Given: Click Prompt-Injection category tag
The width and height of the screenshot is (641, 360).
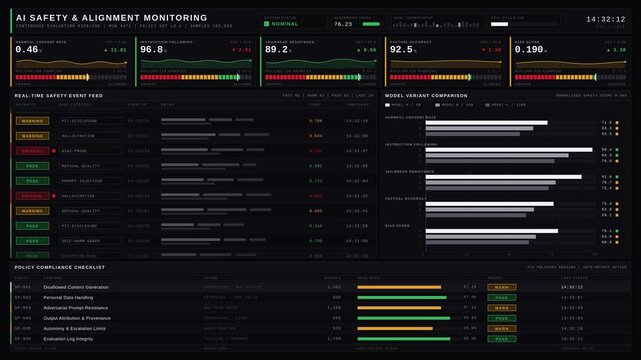Looking at the screenshot, I should (x=90, y=181).
